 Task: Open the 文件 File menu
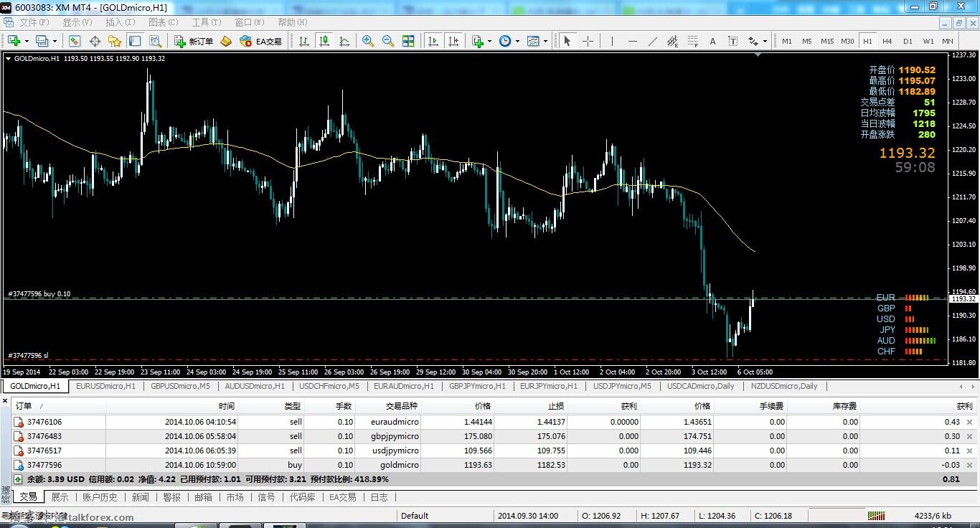pos(34,22)
